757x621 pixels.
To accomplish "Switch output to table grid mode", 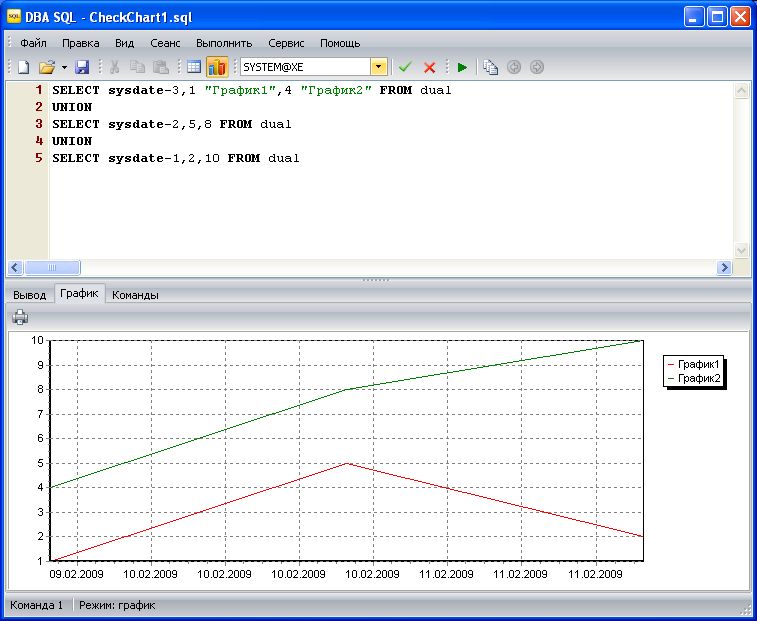I will [x=194, y=67].
